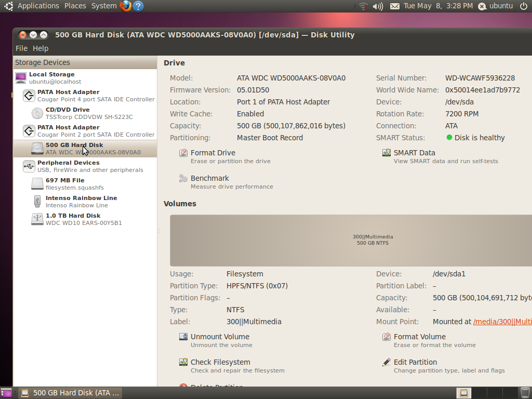
Task: Click the green Disk is healthy indicator
Action: [x=449, y=137]
